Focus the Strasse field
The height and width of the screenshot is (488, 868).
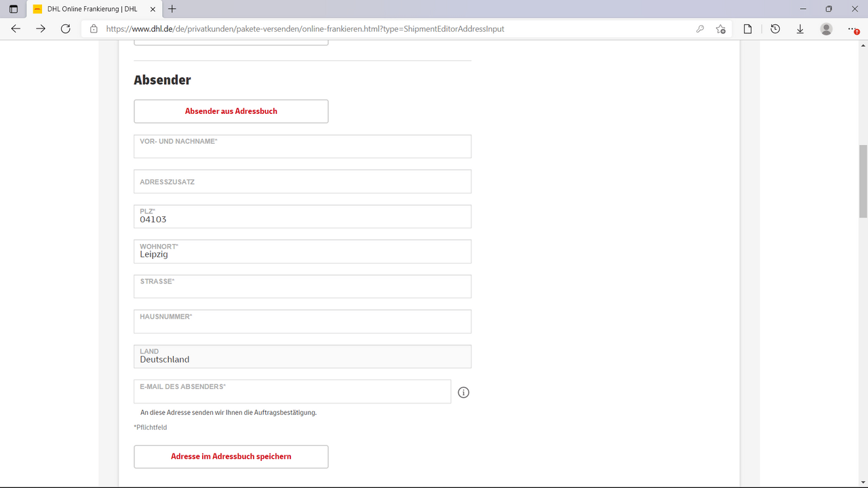pos(302,287)
